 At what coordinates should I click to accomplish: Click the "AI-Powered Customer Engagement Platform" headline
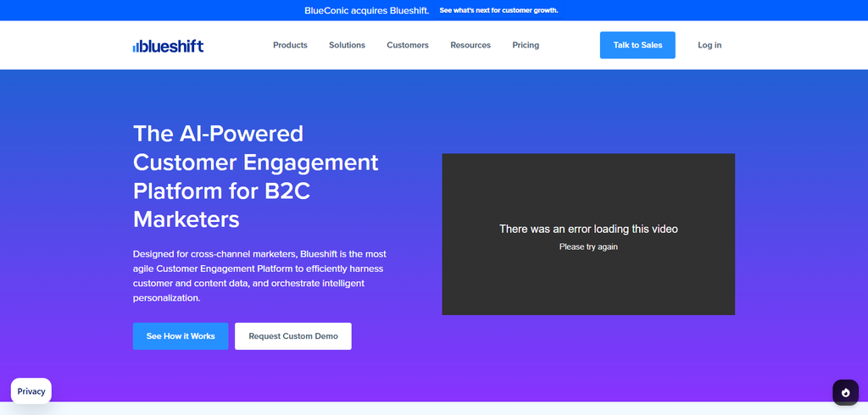tap(256, 176)
